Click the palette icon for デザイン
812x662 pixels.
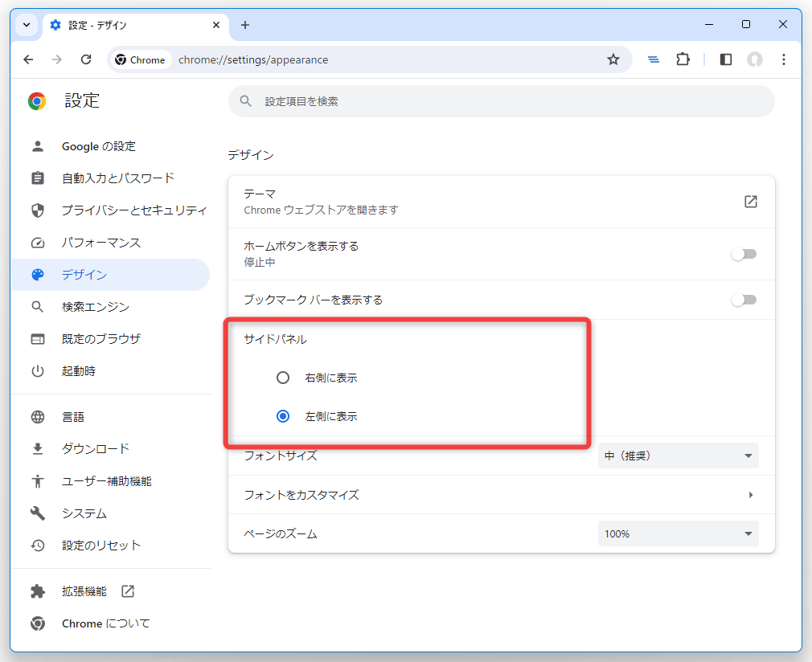click(x=38, y=275)
